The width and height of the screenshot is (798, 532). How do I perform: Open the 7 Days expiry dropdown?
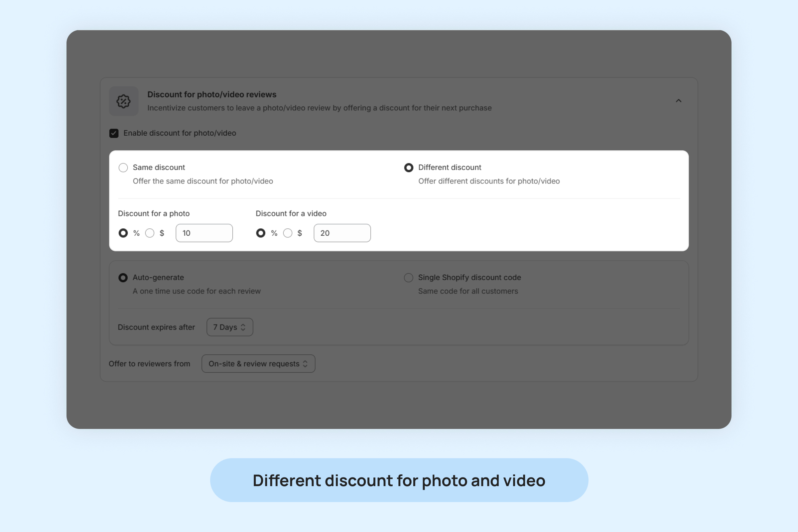coord(230,327)
